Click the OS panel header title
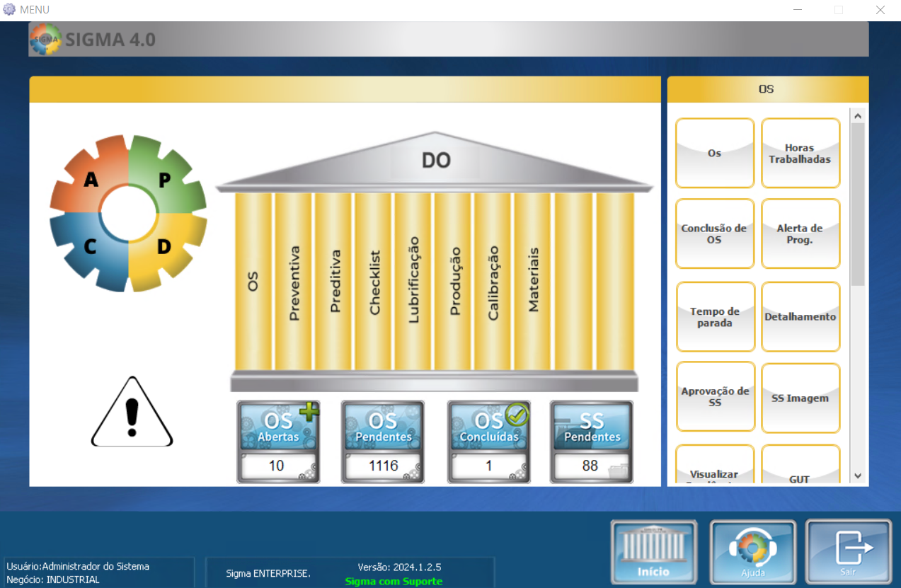Viewport: 901px width, 588px height. tap(767, 89)
